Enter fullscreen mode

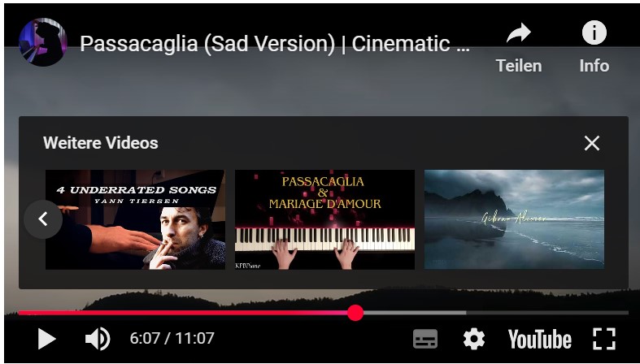click(604, 339)
